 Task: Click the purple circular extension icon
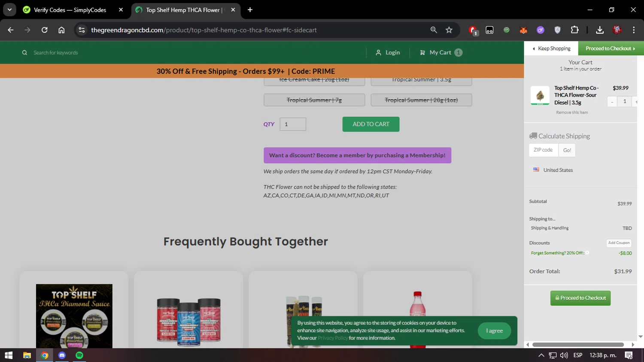point(541,30)
